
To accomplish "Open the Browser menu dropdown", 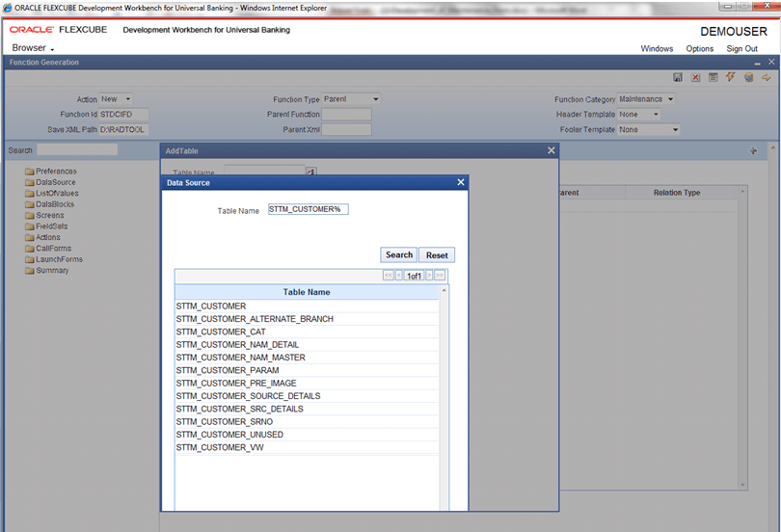I will 33,48.
